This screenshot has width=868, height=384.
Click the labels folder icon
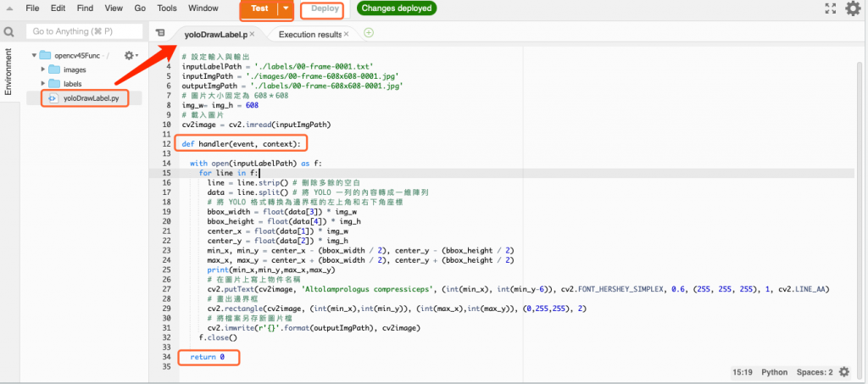point(53,84)
